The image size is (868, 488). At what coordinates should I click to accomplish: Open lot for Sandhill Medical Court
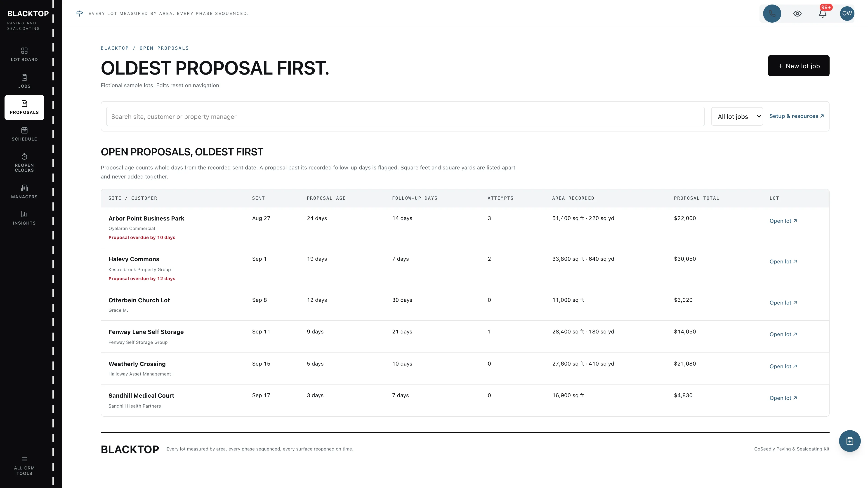tap(783, 398)
